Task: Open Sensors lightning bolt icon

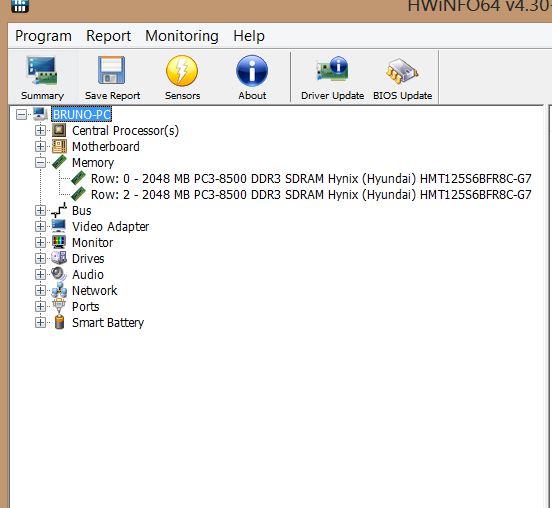Action: (x=182, y=71)
